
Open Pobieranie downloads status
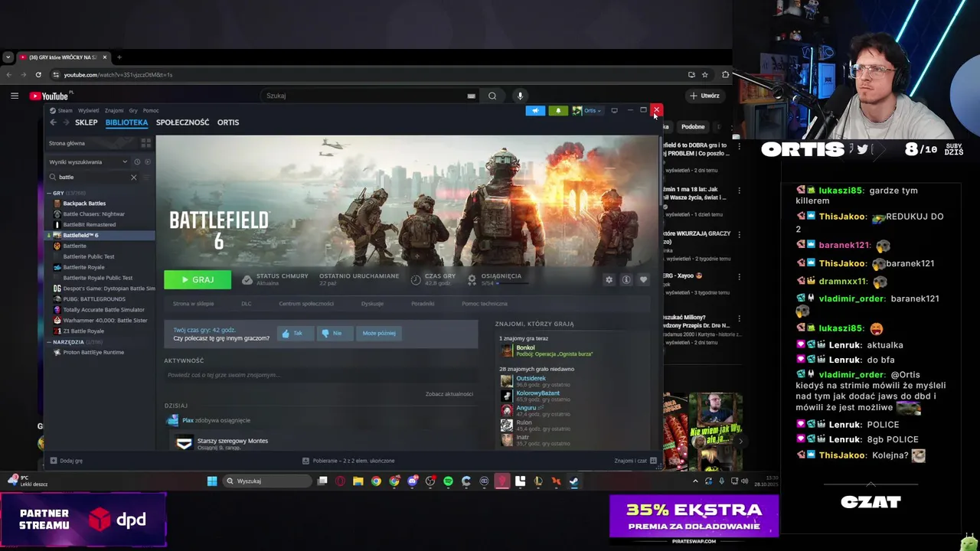point(349,461)
